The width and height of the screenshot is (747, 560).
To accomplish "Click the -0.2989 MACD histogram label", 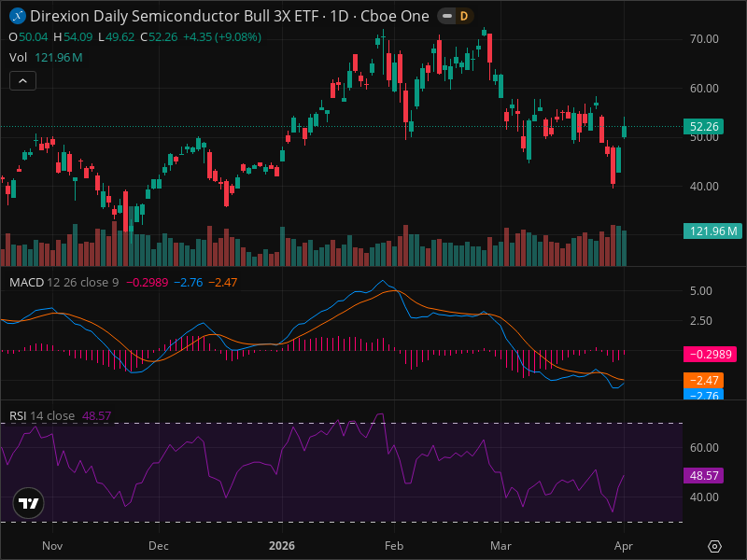I will (710, 355).
